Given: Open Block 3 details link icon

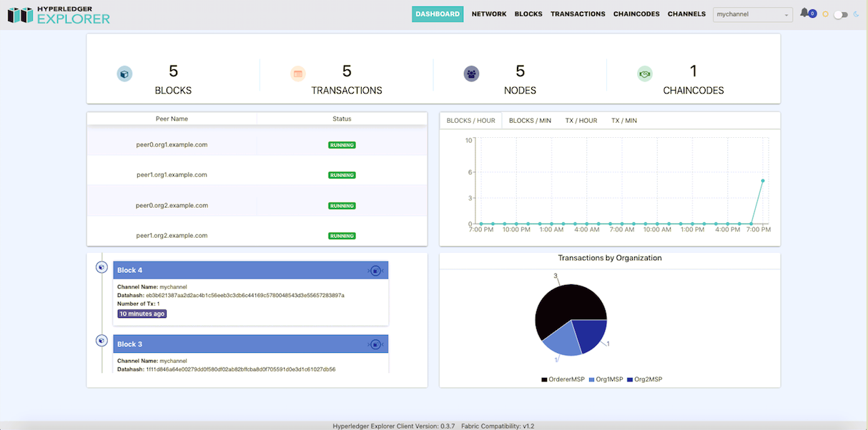Looking at the screenshot, I should point(375,344).
